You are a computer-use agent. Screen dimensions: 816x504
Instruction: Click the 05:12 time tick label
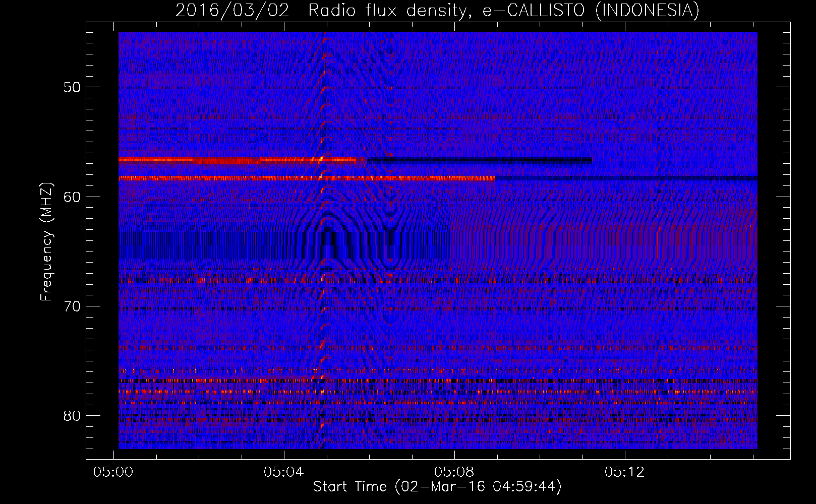(x=625, y=472)
